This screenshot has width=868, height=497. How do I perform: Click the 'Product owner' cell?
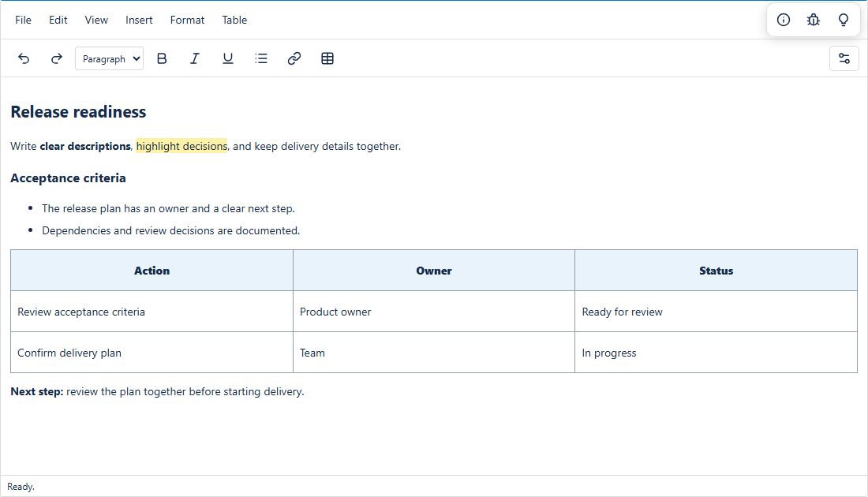434,312
